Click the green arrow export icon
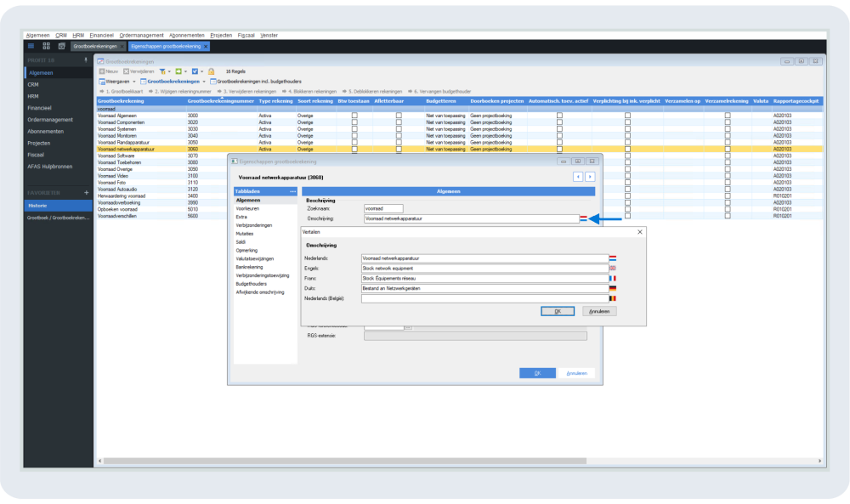Screen dimensions: 850x504 pyautogui.click(x=178, y=71)
